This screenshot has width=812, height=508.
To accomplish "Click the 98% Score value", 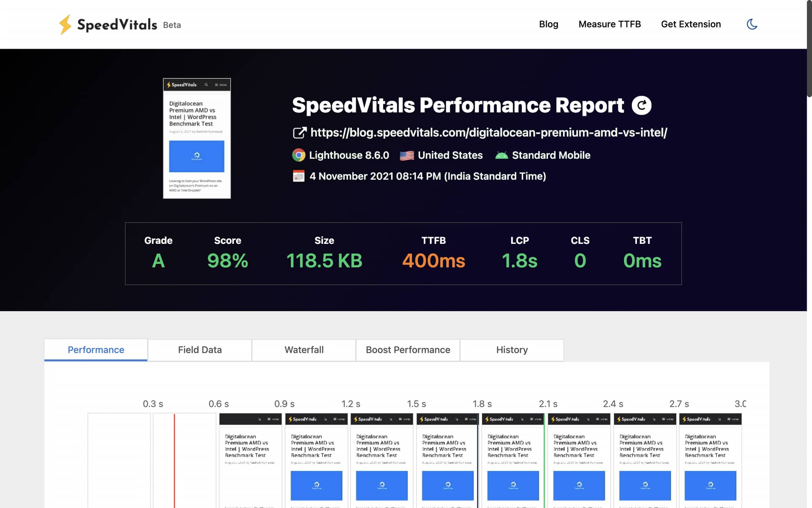I will [228, 261].
